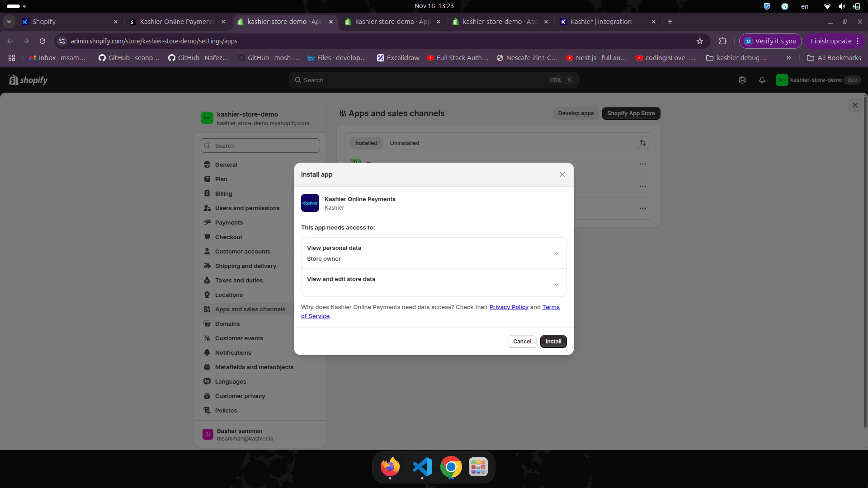Open the Privacy Policy link
The height and width of the screenshot is (488, 868).
click(x=509, y=307)
